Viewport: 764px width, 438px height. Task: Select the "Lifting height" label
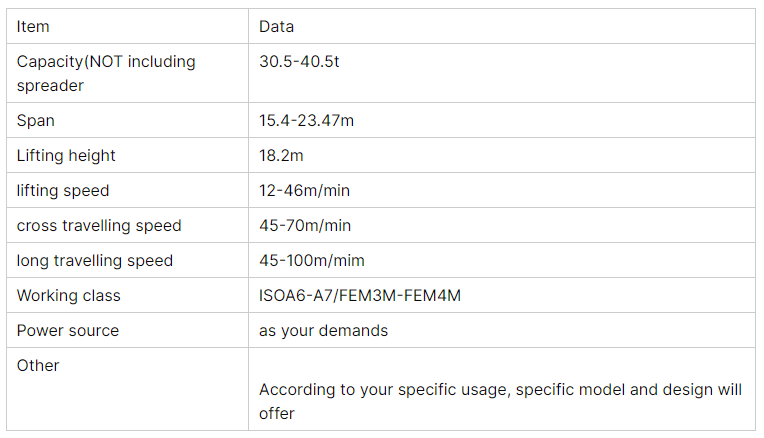[66, 156]
